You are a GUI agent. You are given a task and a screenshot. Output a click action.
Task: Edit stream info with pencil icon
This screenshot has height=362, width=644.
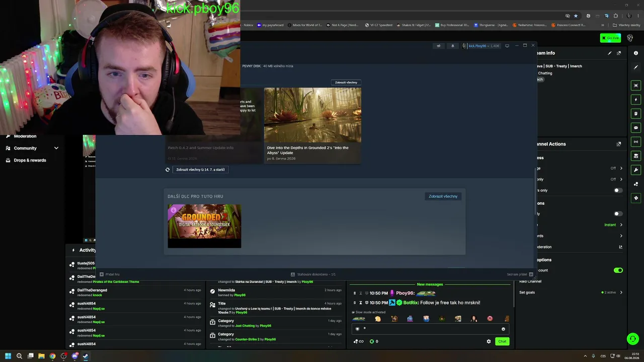coord(610,53)
